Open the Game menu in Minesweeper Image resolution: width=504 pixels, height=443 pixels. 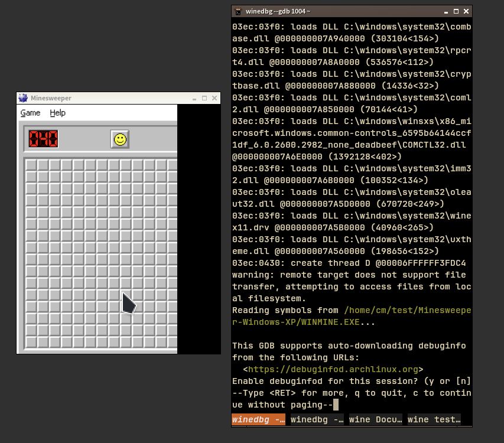[30, 113]
